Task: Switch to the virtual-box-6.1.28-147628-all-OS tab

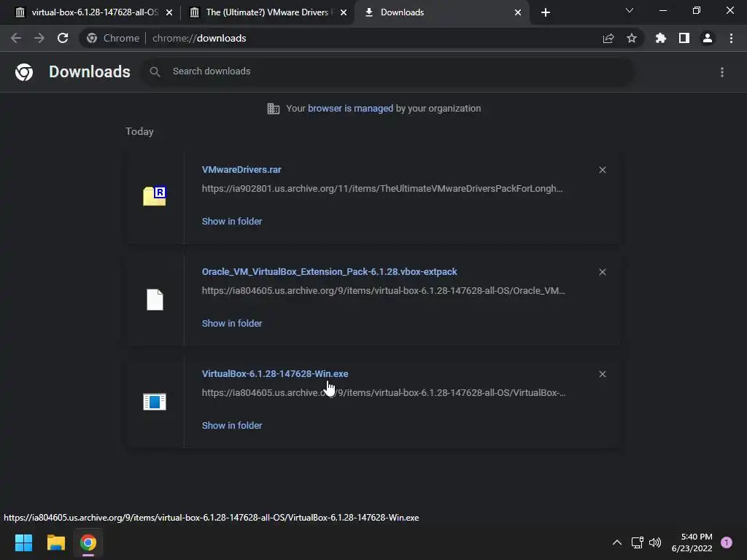Action: [93, 12]
